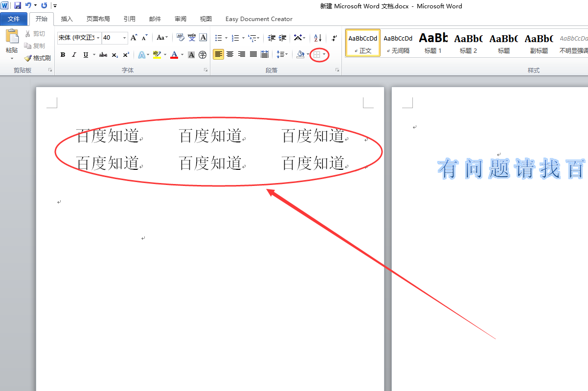Image resolution: width=588 pixels, height=391 pixels.
Task: Open the font color dropdown arrow
Action: pos(182,55)
